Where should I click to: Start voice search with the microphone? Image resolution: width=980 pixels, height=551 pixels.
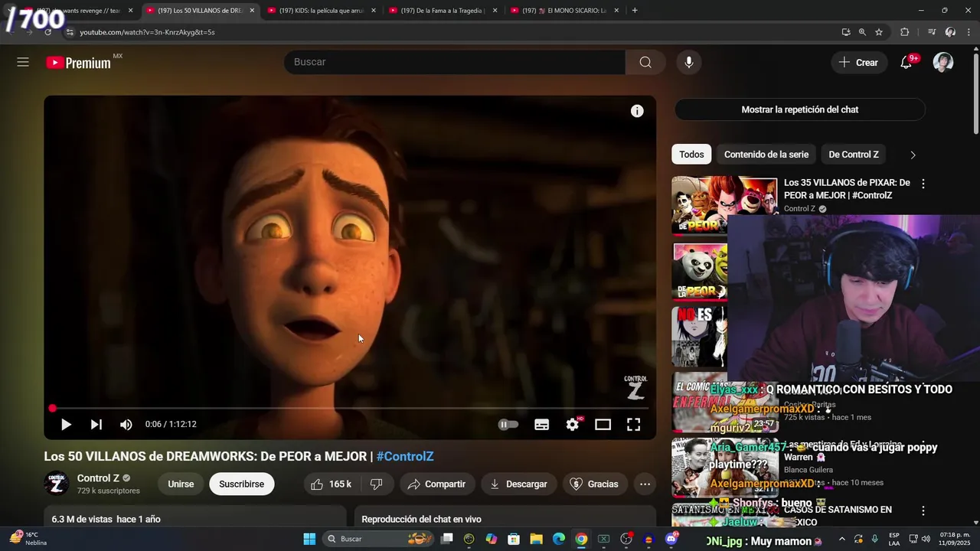click(689, 62)
